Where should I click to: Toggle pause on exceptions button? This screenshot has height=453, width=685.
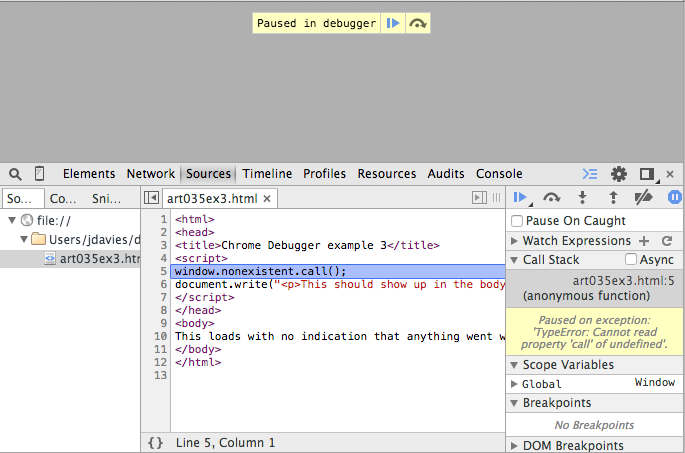[x=675, y=197]
